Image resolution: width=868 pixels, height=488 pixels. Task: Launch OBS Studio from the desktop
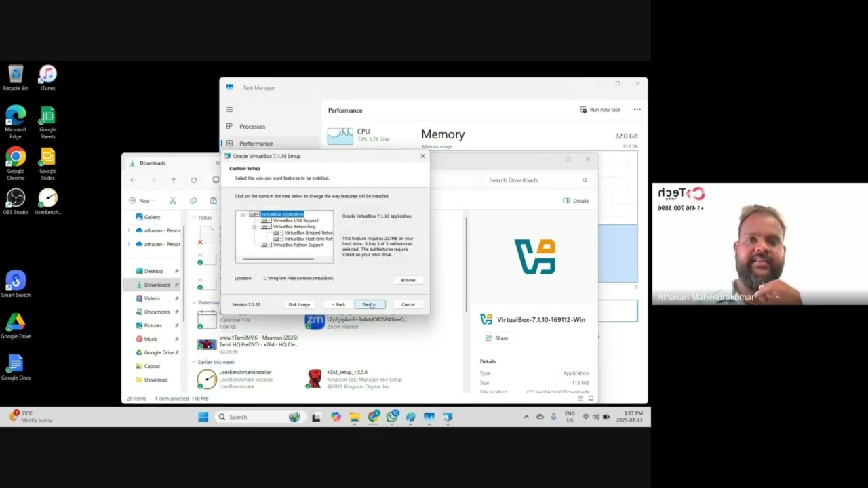coord(16,201)
